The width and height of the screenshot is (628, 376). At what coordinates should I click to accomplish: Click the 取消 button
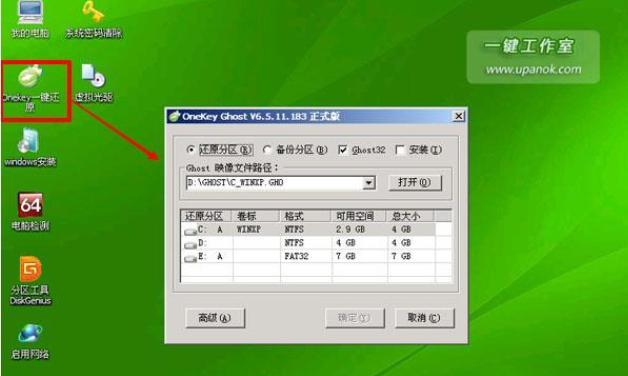[x=425, y=318]
